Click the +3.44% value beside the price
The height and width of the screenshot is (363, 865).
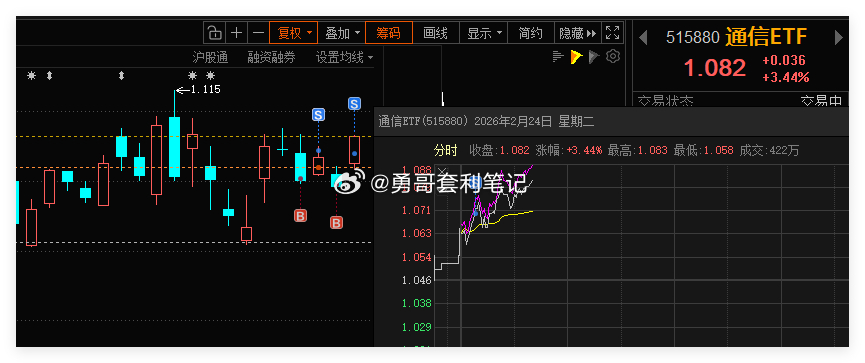[x=786, y=77]
